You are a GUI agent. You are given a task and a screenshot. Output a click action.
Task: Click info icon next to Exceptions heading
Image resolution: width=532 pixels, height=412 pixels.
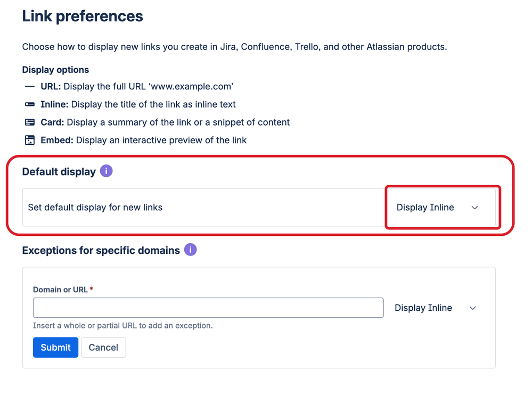[190, 250]
